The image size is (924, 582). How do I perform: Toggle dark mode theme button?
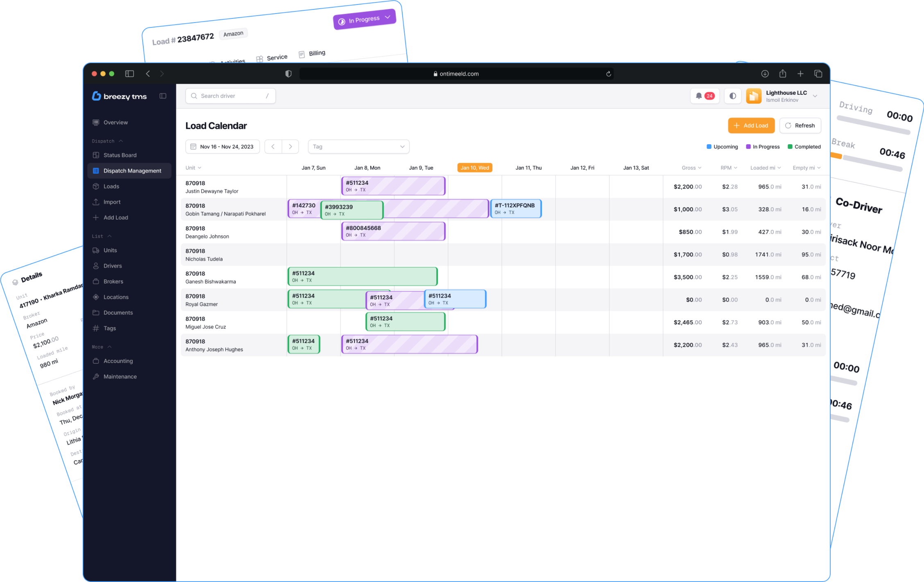(733, 96)
